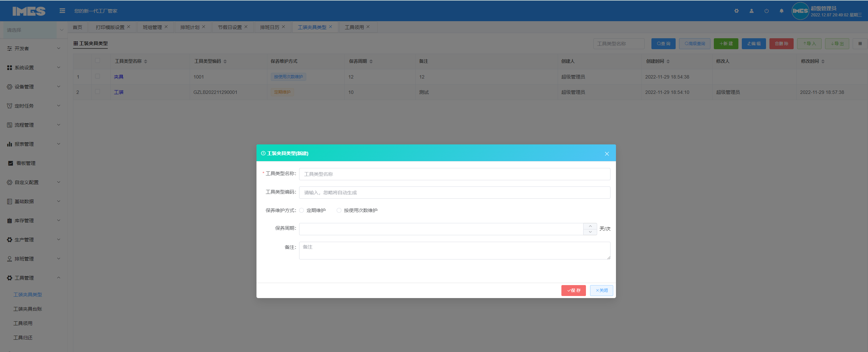Screen dimensions: 868x352
Task: Switch to the 排班日历 tab
Action: (x=270, y=27)
